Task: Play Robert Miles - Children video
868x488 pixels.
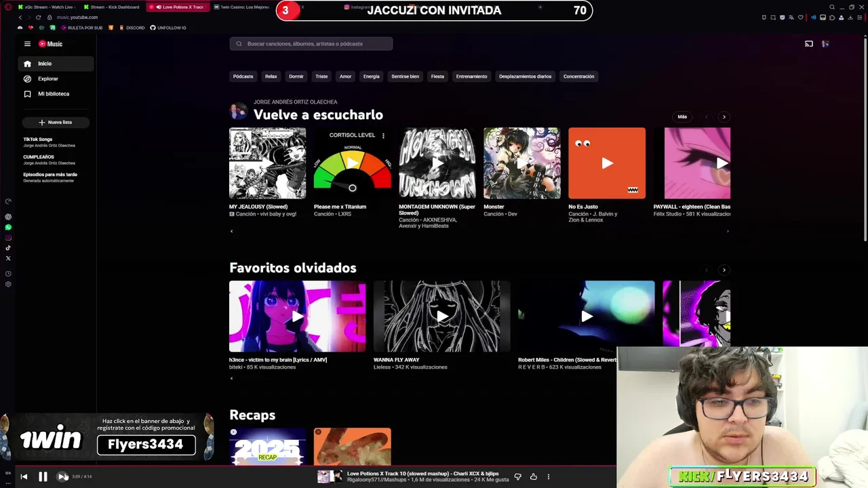Action: [587, 317]
